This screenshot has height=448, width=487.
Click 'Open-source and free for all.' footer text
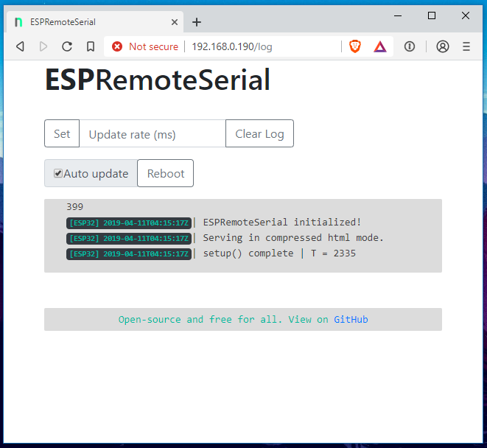pos(200,320)
